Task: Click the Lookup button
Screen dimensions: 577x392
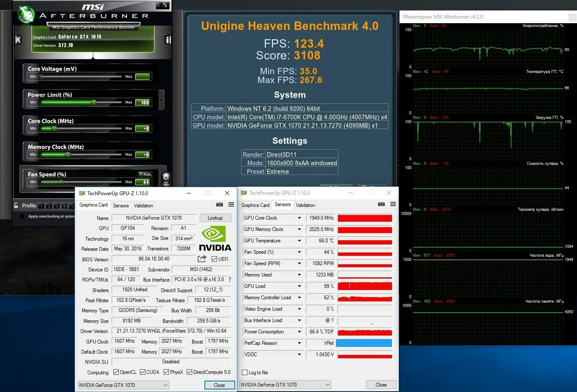Action: coord(215,218)
